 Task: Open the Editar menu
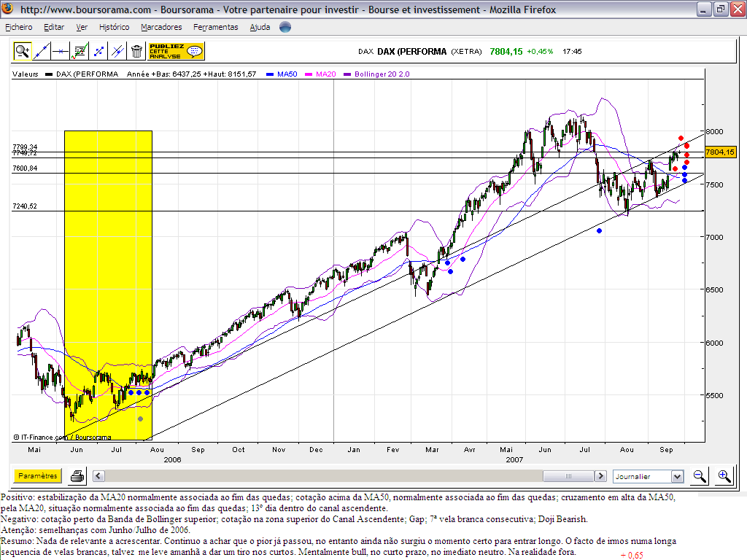pyautogui.click(x=54, y=27)
